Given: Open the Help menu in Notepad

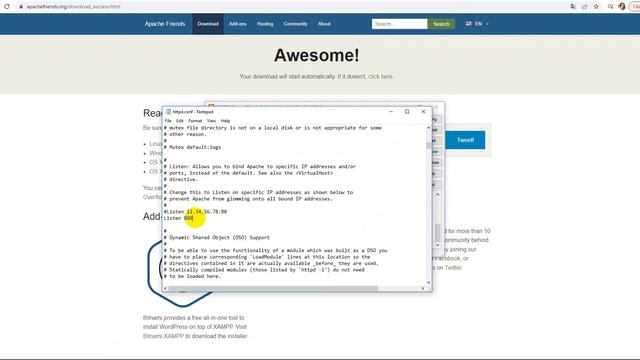Looking at the screenshot, I should pyautogui.click(x=225, y=121).
